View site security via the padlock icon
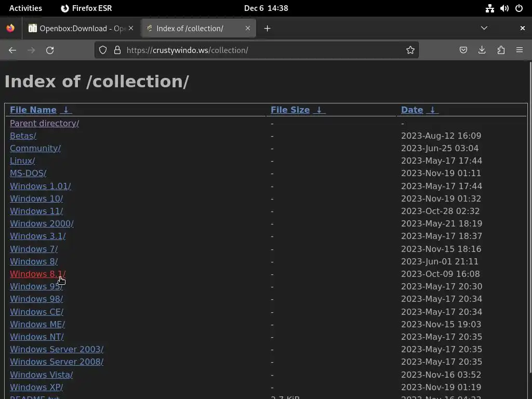Image resolution: width=532 pixels, height=399 pixels. tap(117, 50)
